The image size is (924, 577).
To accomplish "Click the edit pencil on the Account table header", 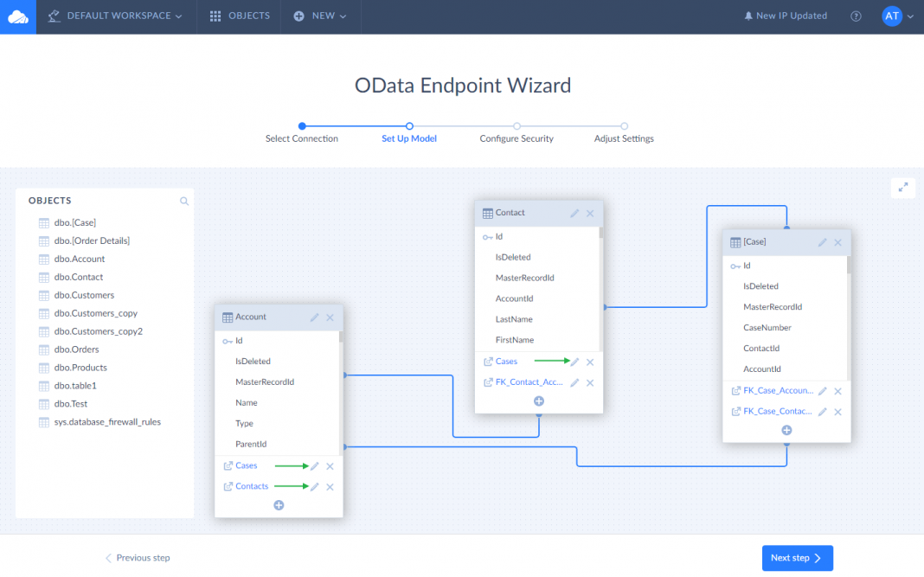I will tap(314, 317).
